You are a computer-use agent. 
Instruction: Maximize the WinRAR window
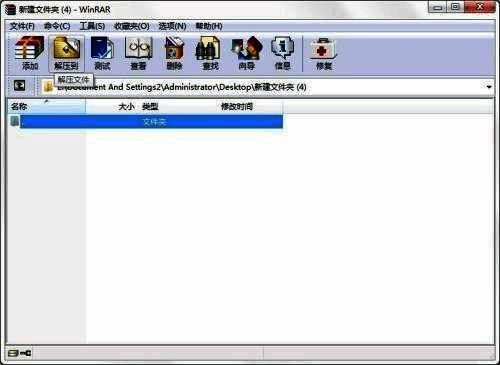(455, 7)
